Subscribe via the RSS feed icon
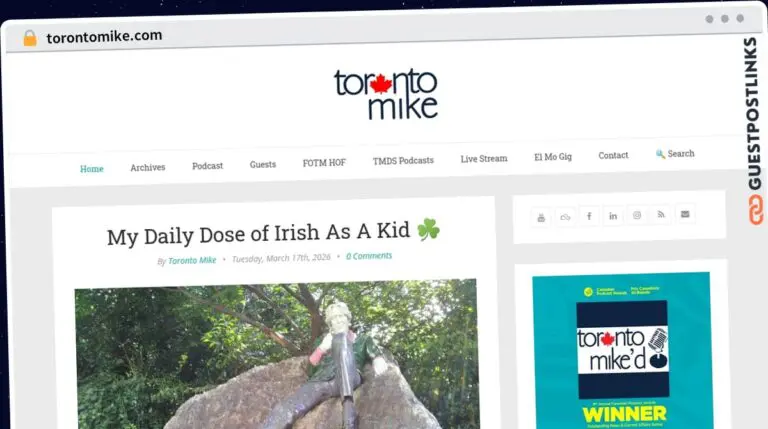This screenshot has height=429, width=768. coord(661,215)
